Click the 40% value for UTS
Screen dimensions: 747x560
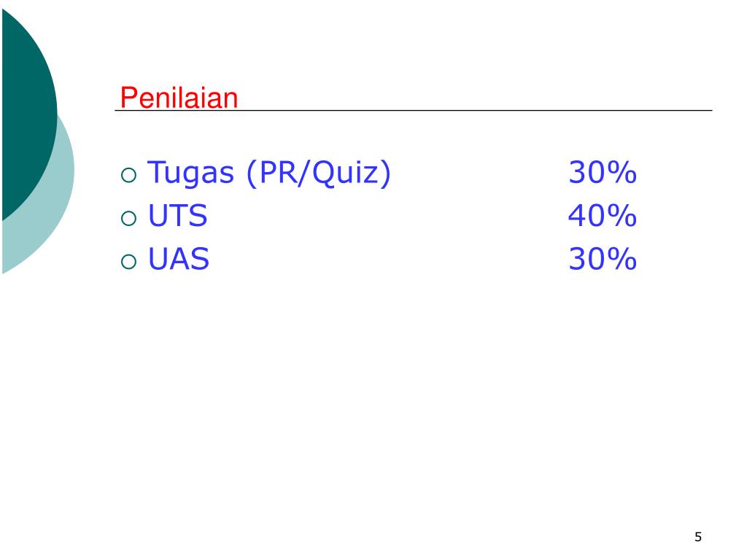[603, 215]
